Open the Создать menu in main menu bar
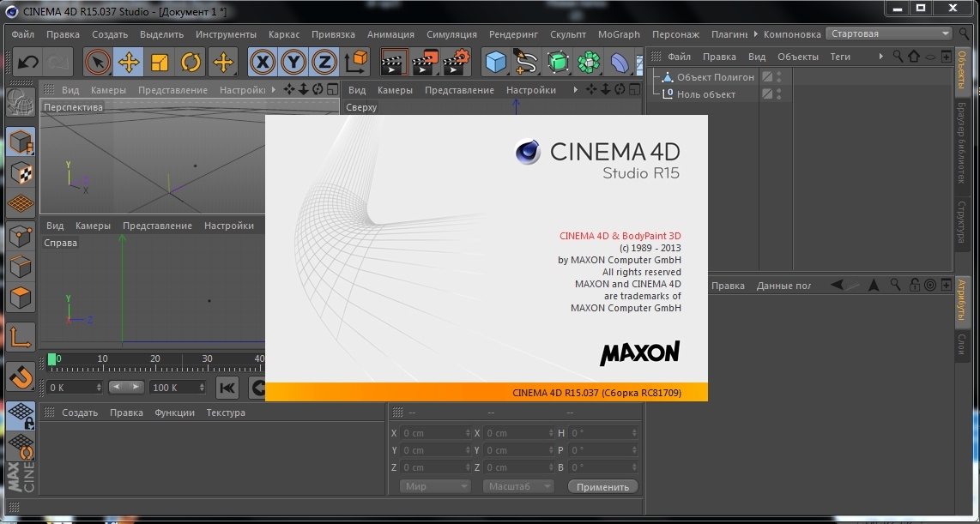The width and height of the screenshot is (980, 524). pyautogui.click(x=109, y=34)
